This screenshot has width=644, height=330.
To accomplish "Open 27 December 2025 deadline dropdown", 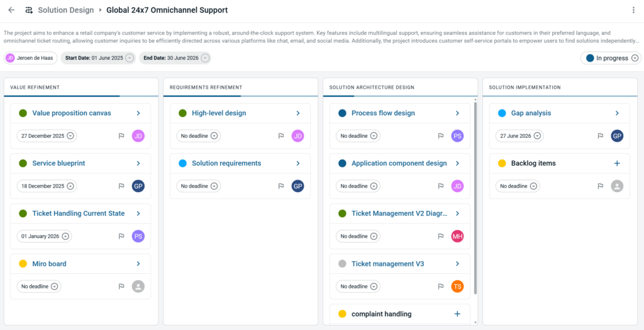I will click(47, 136).
